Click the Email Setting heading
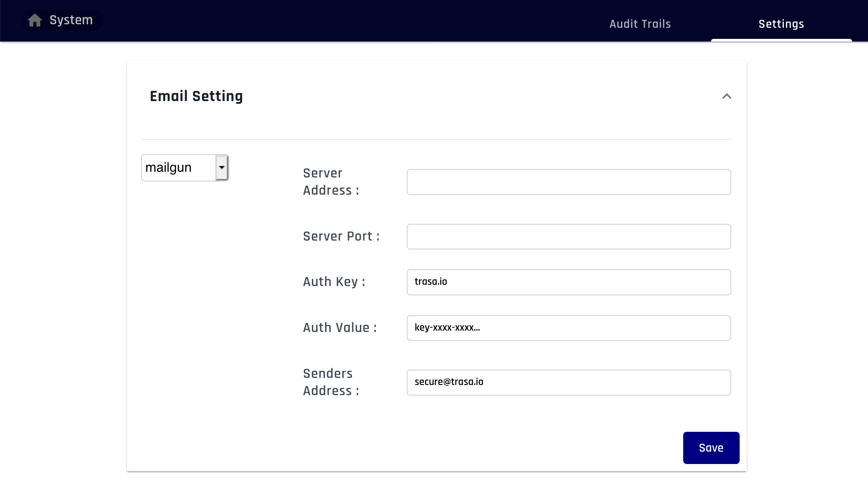 coord(196,96)
